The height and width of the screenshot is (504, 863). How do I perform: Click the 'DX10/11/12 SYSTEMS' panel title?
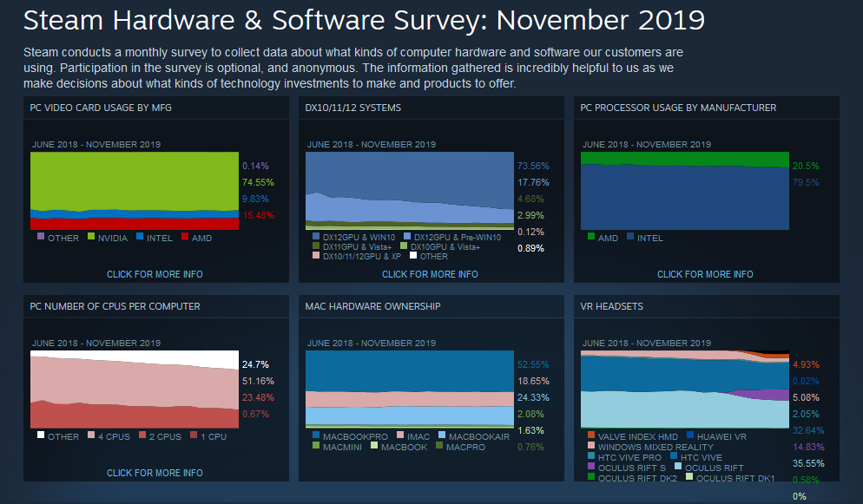tap(353, 108)
